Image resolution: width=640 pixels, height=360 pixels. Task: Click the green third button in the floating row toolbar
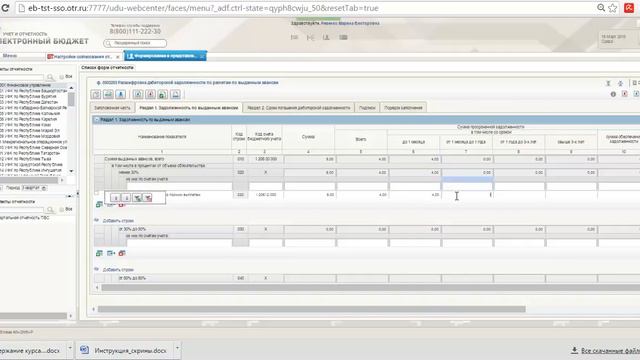[138, 198]
